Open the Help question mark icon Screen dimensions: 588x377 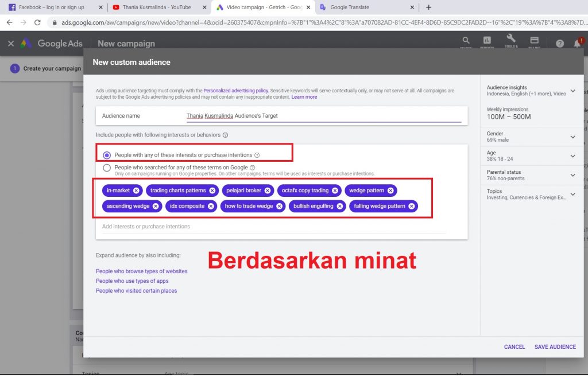pos(559,42)
